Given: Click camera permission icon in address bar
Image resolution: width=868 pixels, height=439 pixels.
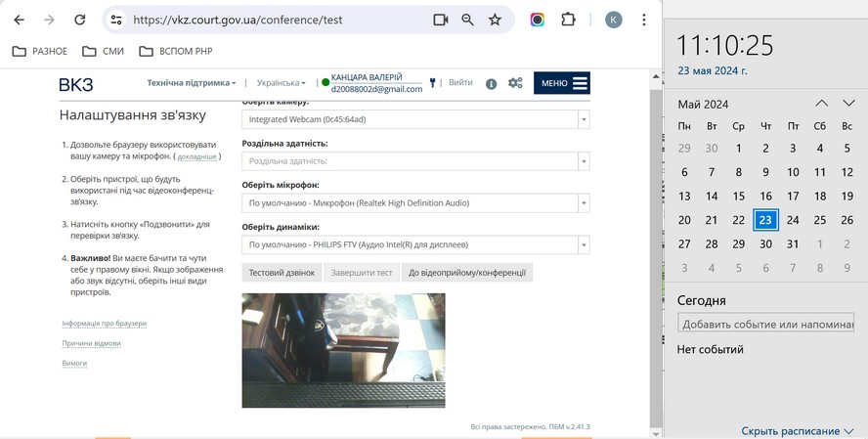Looking at the screenshot, I should pos(441,20).
